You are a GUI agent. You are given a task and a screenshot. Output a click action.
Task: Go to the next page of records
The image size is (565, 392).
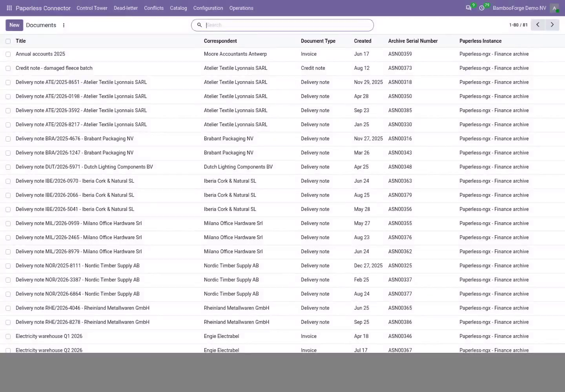coord(552,25)
